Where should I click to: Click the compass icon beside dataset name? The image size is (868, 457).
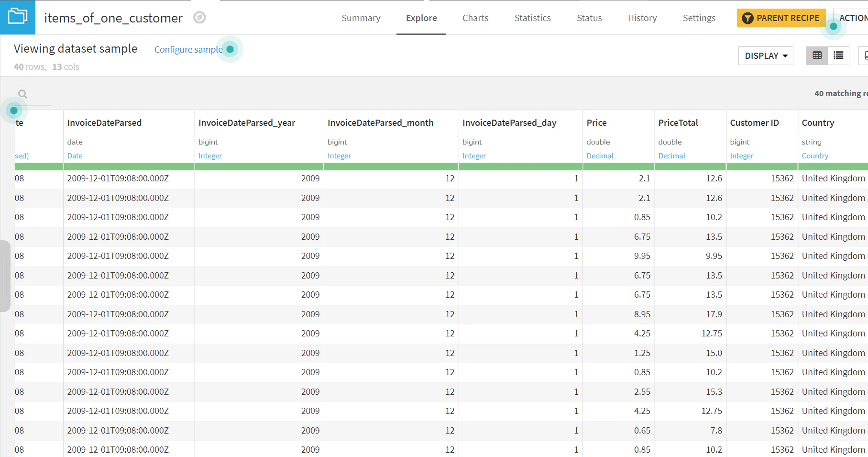[x=199, y=18]
